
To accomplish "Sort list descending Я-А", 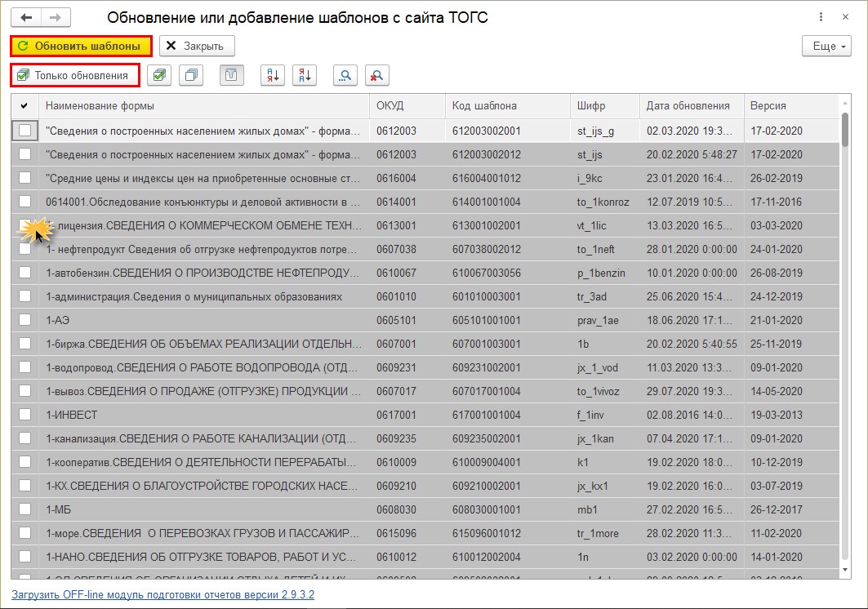I will point(305,75).
